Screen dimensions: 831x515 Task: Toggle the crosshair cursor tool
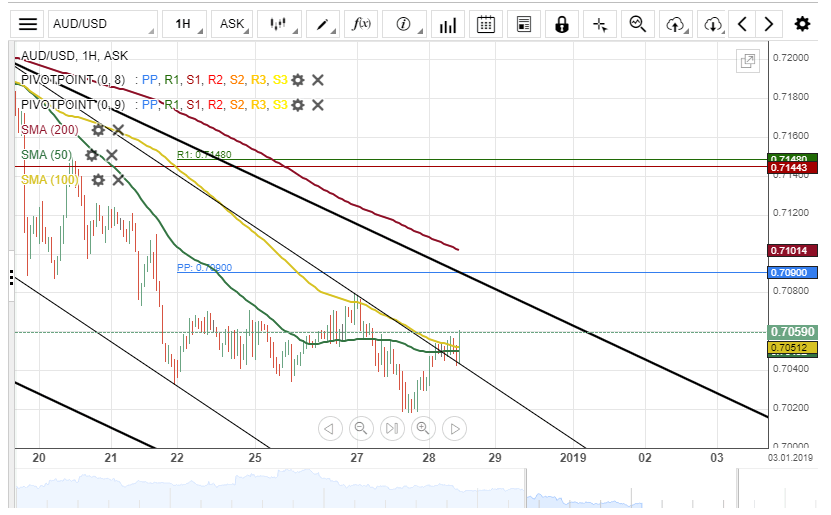coord(599,24)
